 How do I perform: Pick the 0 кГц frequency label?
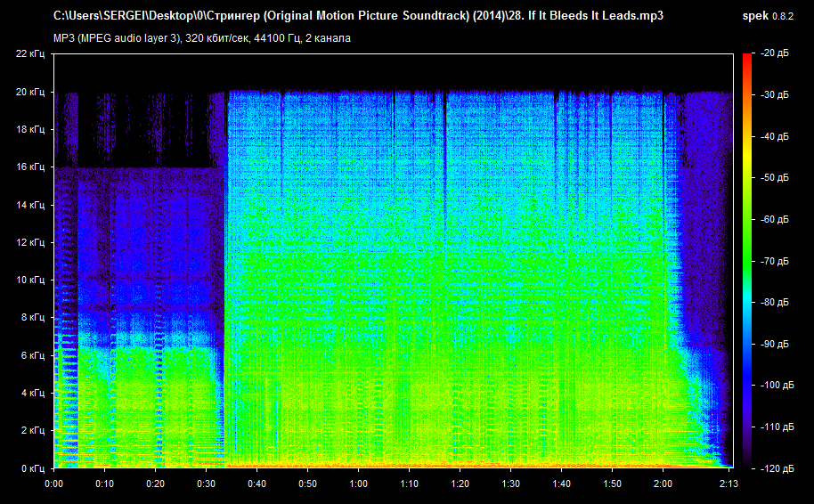coord(33,467)
